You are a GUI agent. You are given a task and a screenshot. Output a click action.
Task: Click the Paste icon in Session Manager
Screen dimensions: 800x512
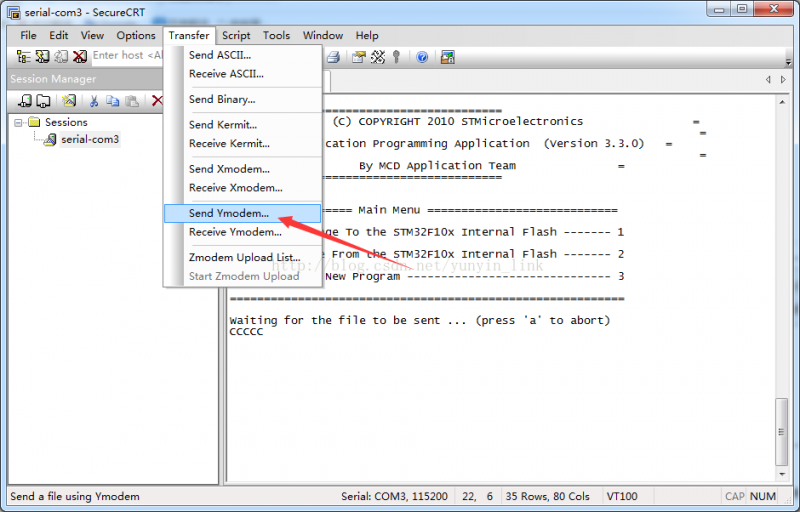[x=132, y=101]
